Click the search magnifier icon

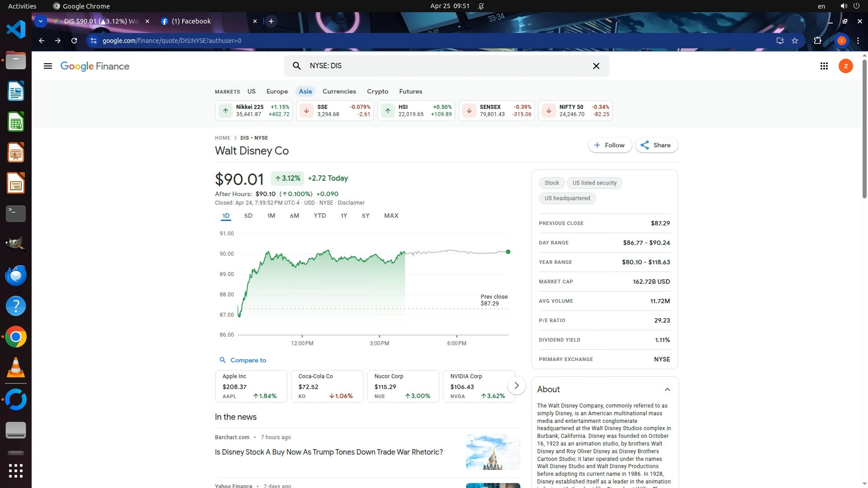297,66
